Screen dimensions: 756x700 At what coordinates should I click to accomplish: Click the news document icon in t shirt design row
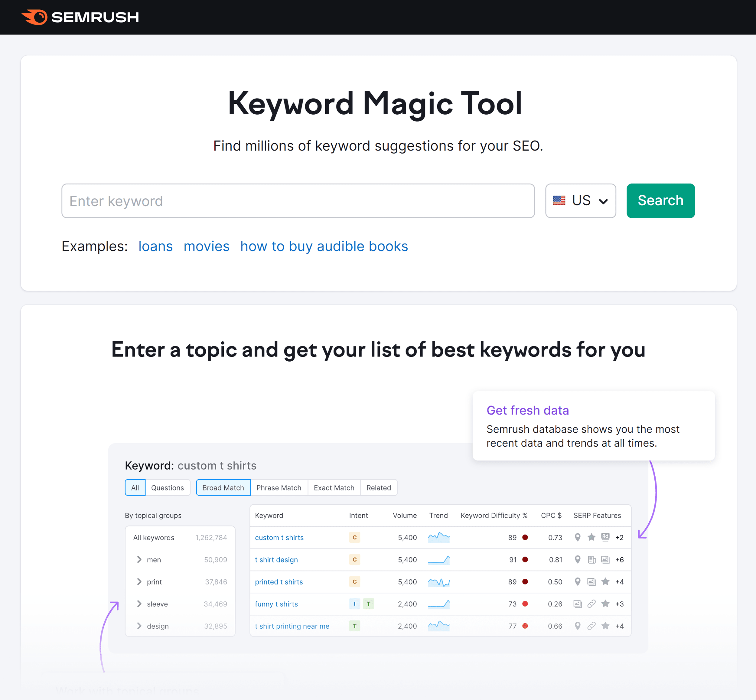591,559
